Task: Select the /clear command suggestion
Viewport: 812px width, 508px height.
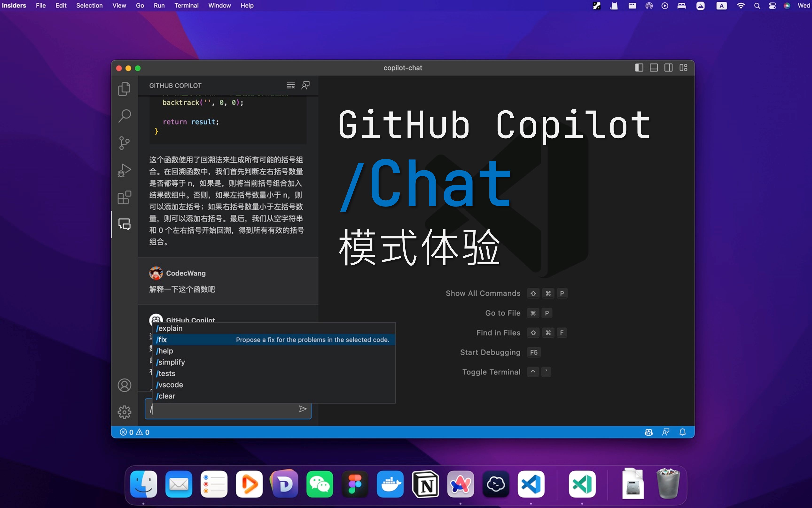Action: [274, 396]
